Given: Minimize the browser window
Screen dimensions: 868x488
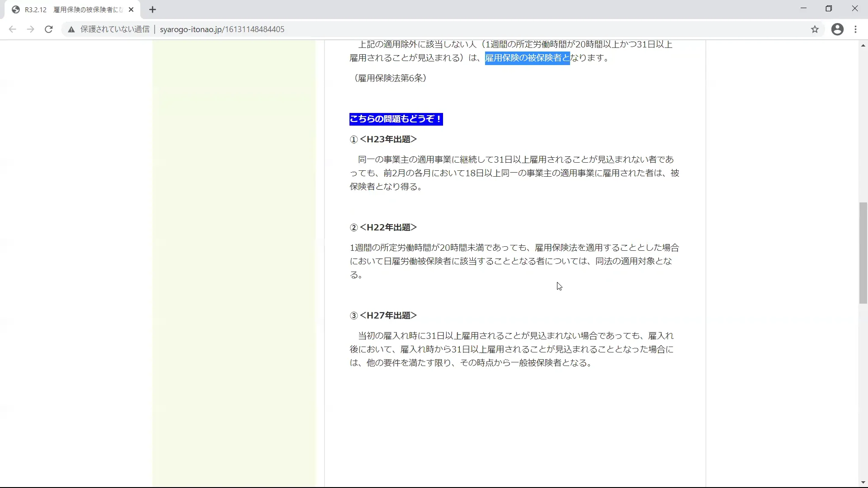Looking at the screenshot, I should click(x=803, y=9).
